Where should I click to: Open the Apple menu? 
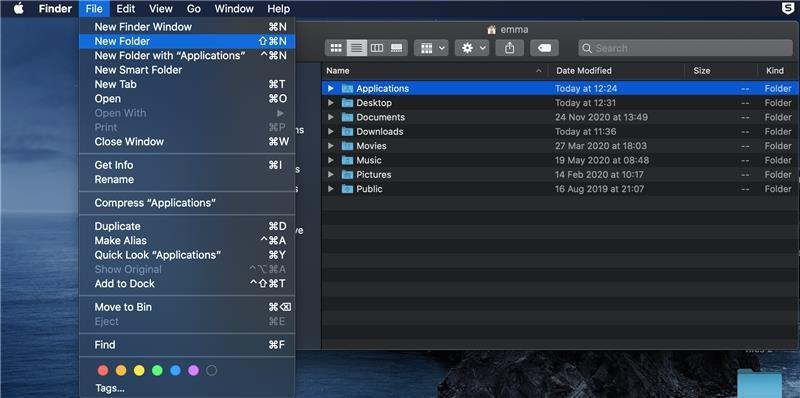18,9
